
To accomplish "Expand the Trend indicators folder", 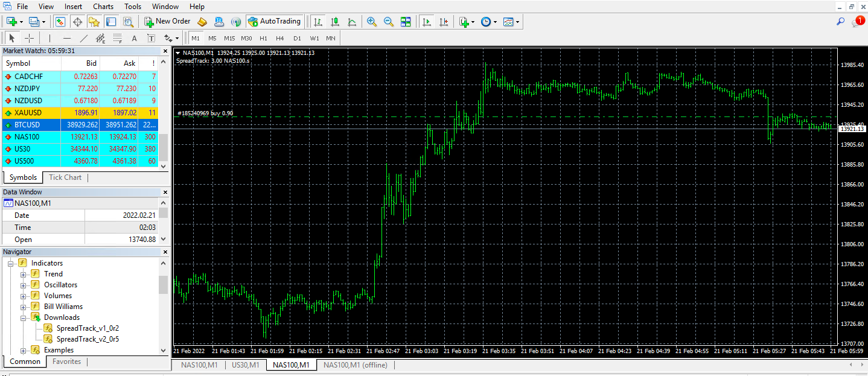I will tap(23, 273).
